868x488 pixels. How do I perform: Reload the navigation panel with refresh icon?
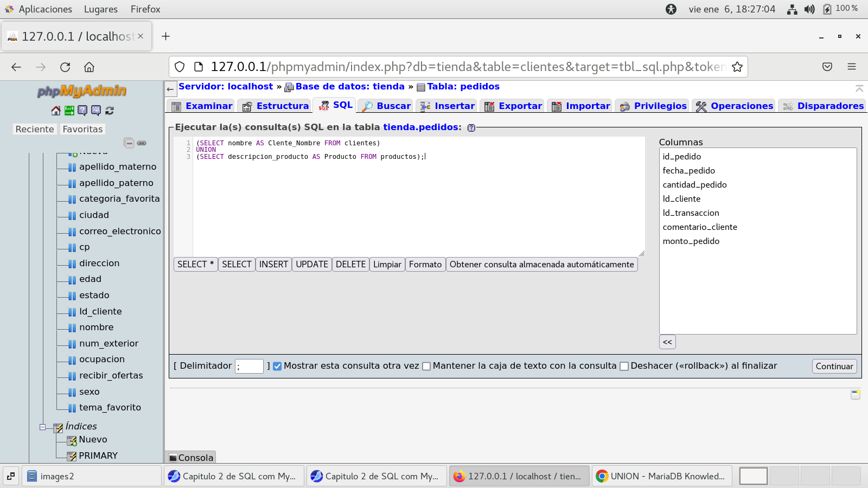110,111
